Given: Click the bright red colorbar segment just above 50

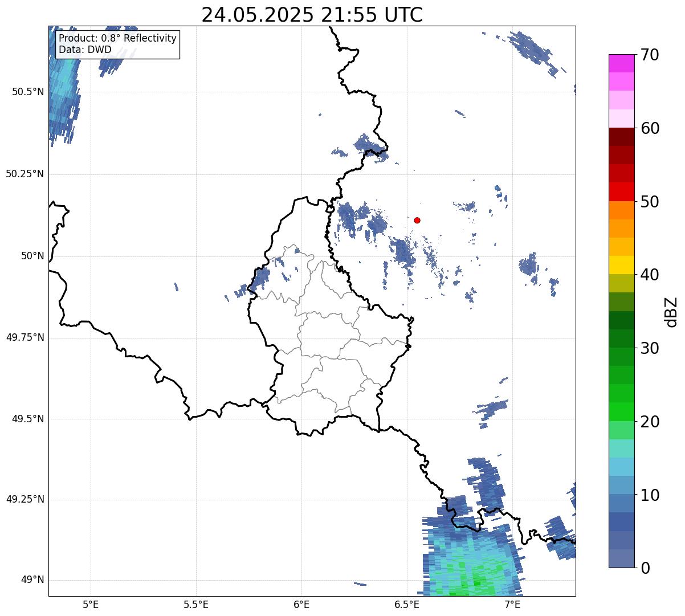Looking at the screenshot, I should click(621, 191).
